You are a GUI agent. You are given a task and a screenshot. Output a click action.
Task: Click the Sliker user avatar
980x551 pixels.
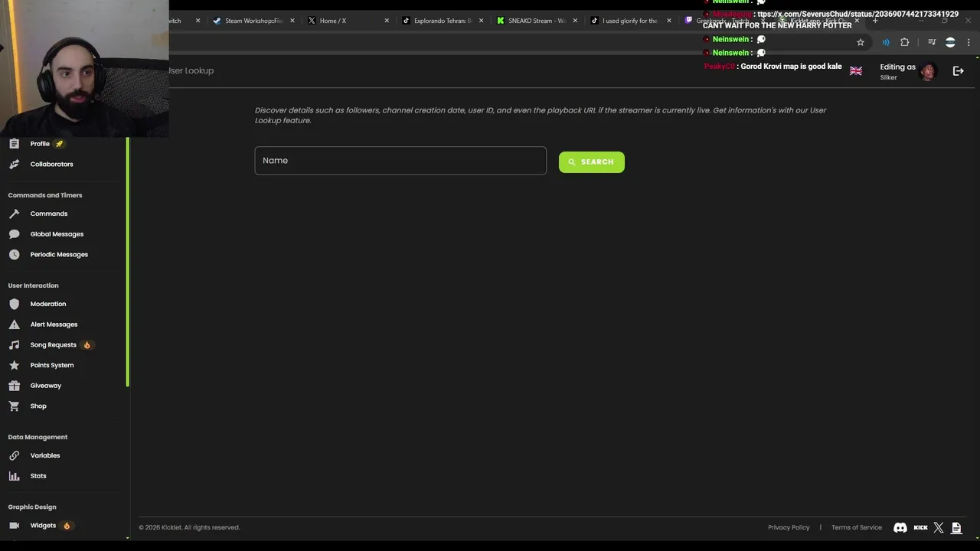[928, 71]
